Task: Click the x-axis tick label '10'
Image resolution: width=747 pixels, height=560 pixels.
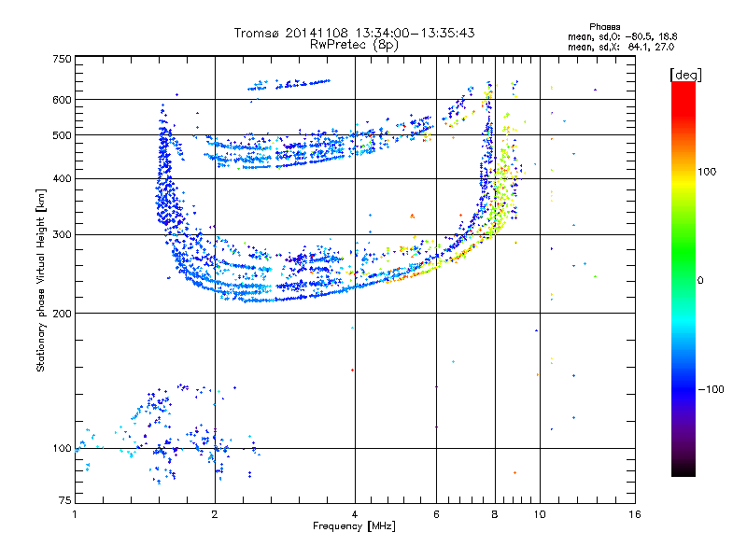Action: [540, 514]
